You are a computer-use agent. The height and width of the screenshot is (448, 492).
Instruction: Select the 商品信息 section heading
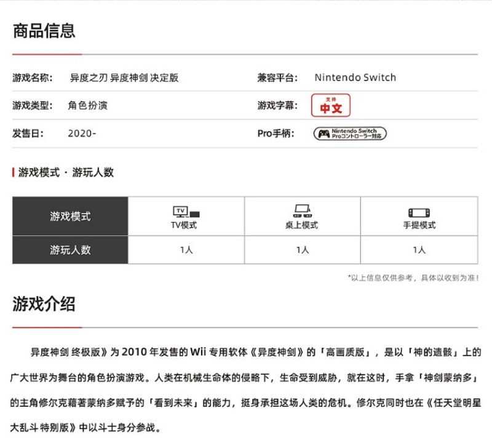tap(44, 31)
